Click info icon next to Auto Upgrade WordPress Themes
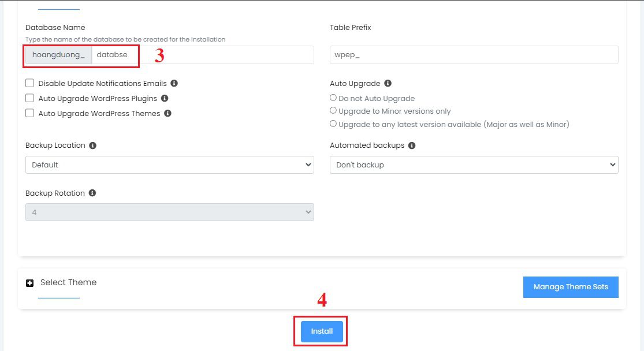The width and height of the screenshot is (644, 351). [167, 113]
